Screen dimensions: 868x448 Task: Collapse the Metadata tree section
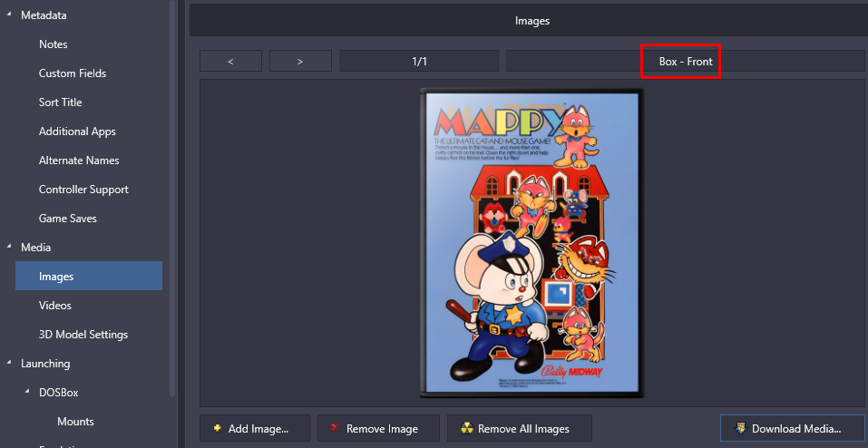(9, 15)
